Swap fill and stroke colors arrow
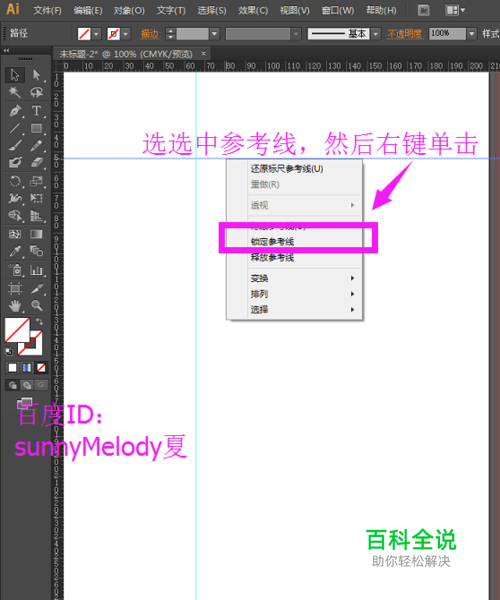The height and width of the screenshot is (600, 500). [39, 321]
